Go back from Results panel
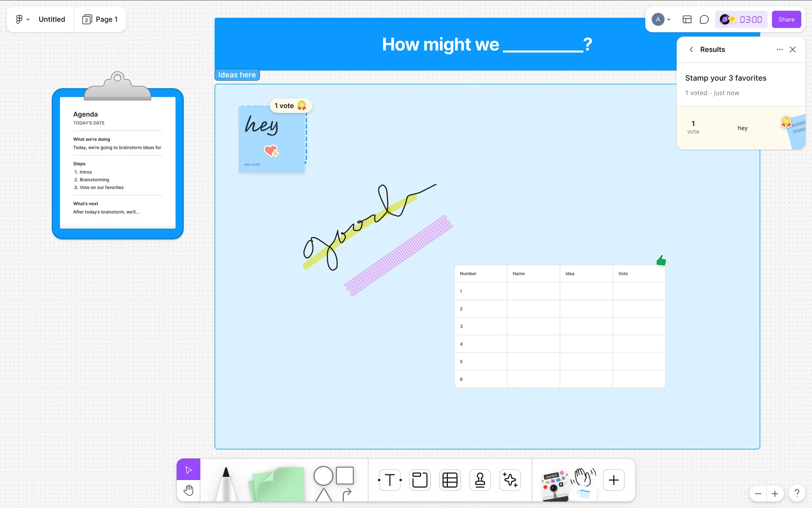The width and height of the screenshot is (812, 508). (x=691, y=50)
